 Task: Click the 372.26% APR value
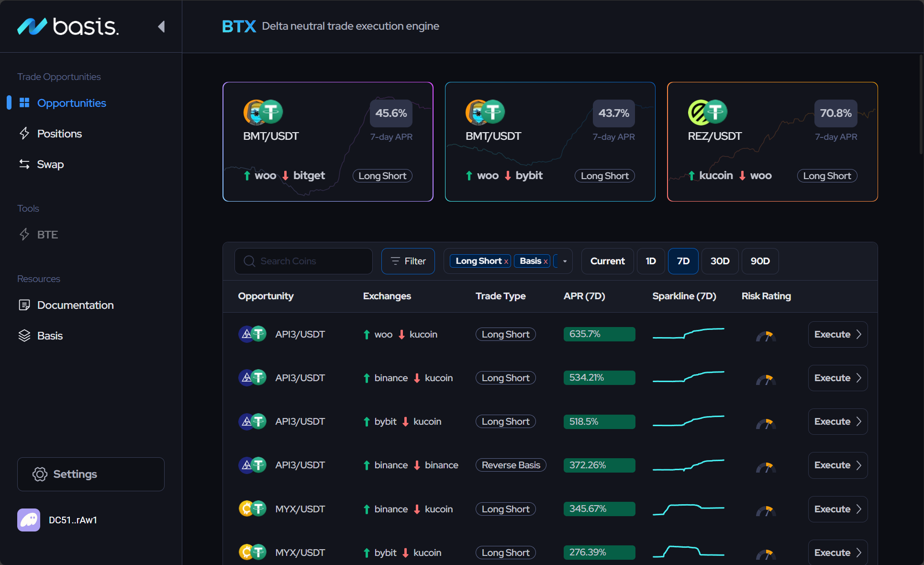tap(599, 465)
